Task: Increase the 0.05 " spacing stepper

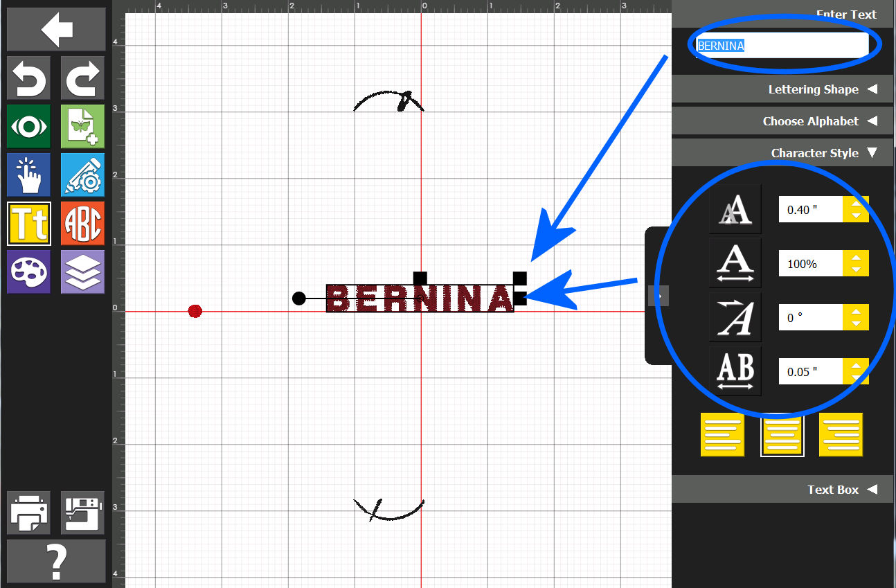Action: 857,366
